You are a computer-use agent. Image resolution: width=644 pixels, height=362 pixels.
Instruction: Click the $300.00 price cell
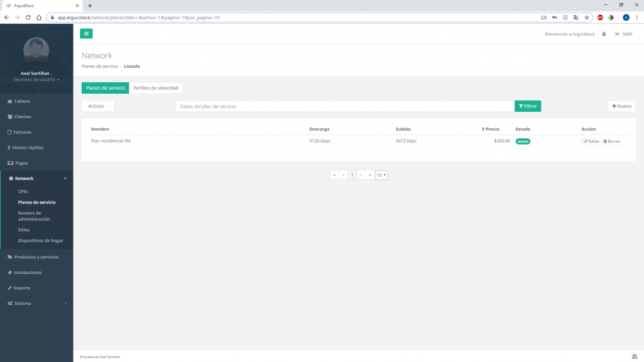click(502, 141)
